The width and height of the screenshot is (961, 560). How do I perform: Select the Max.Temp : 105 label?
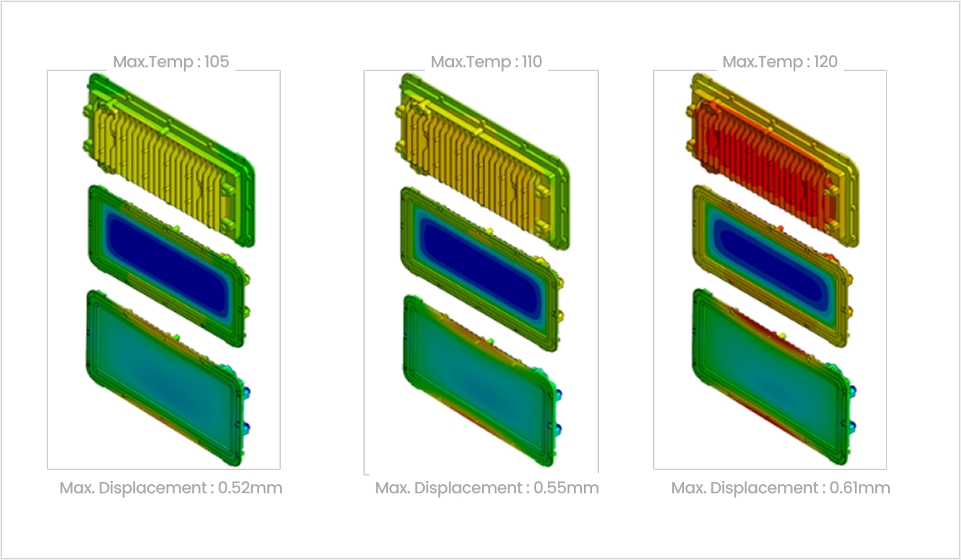click(x=171, y=62)
